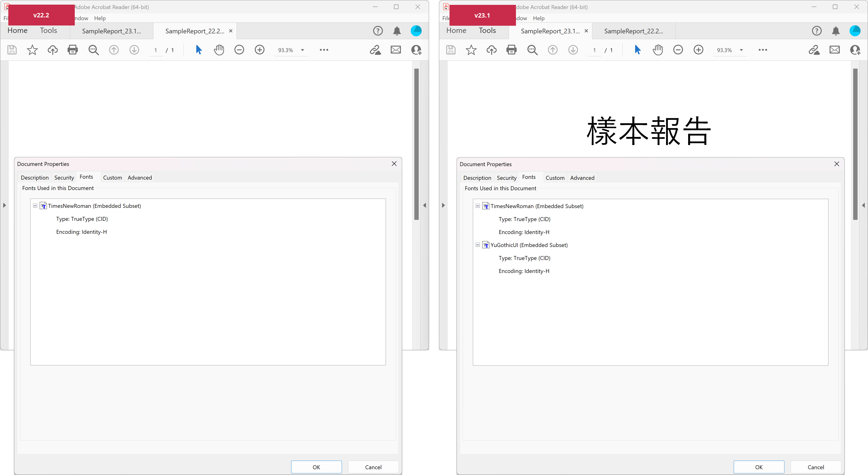Open the Help menu in right window
The width and height of the screenshot is (868, 475).
pyautogui.click(x=538, y=18)
